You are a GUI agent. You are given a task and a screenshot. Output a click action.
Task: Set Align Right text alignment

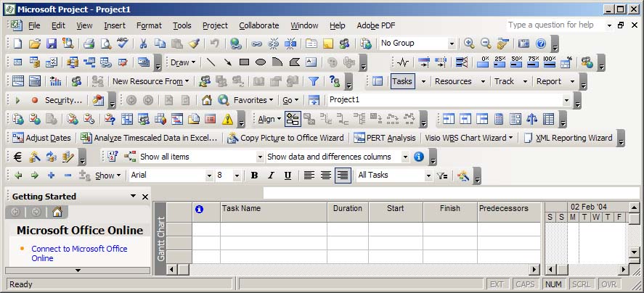[343, 176]
